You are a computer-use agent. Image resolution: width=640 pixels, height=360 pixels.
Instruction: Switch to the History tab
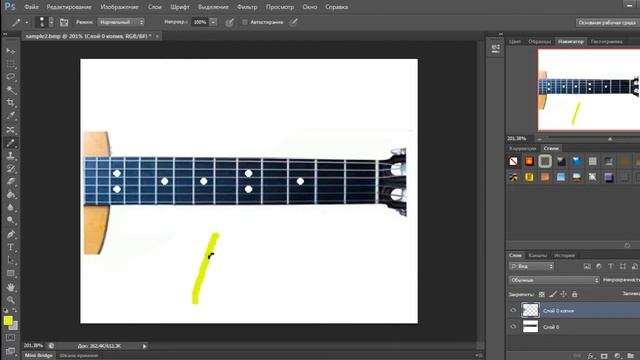click(x=564, y=256)
